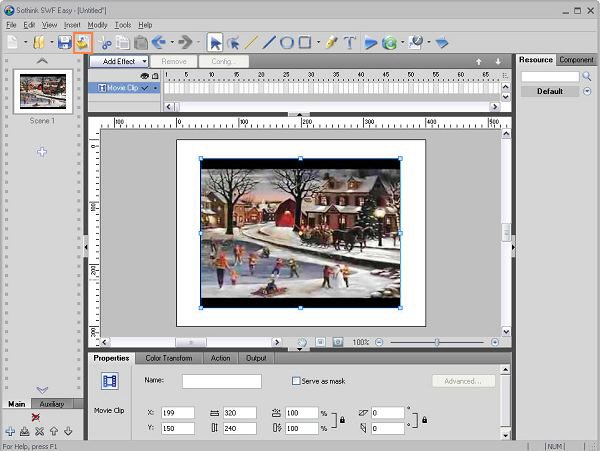Expand the Undo history dropdown
This screenshot has width=600, height=451.
pos(173,42)
